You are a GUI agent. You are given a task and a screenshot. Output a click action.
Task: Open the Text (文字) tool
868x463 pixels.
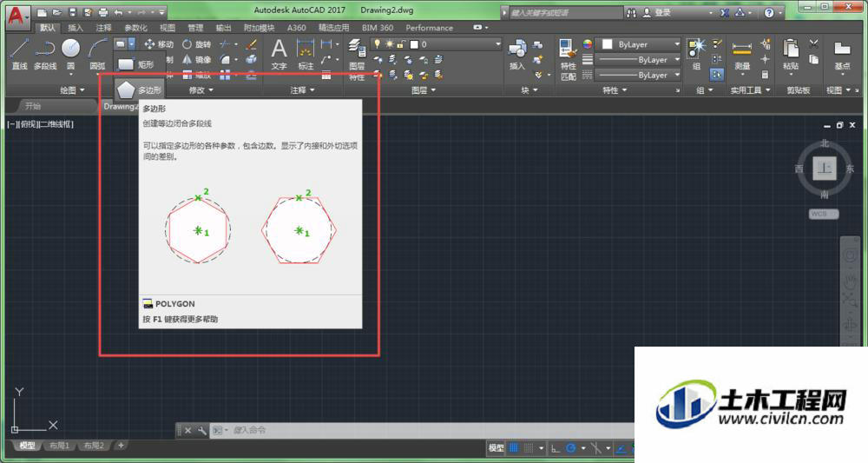(279, 54)
